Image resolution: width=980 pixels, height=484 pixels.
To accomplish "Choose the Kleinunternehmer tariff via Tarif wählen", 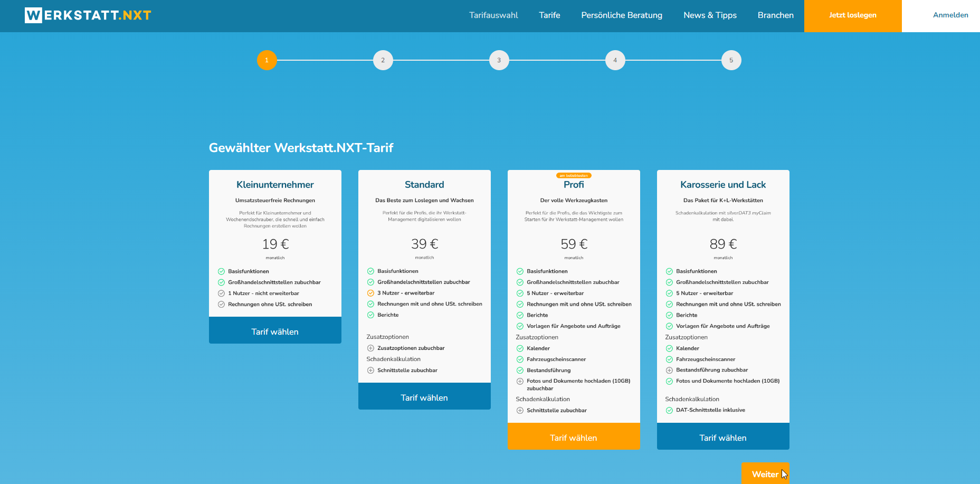I will click(275, 330).
